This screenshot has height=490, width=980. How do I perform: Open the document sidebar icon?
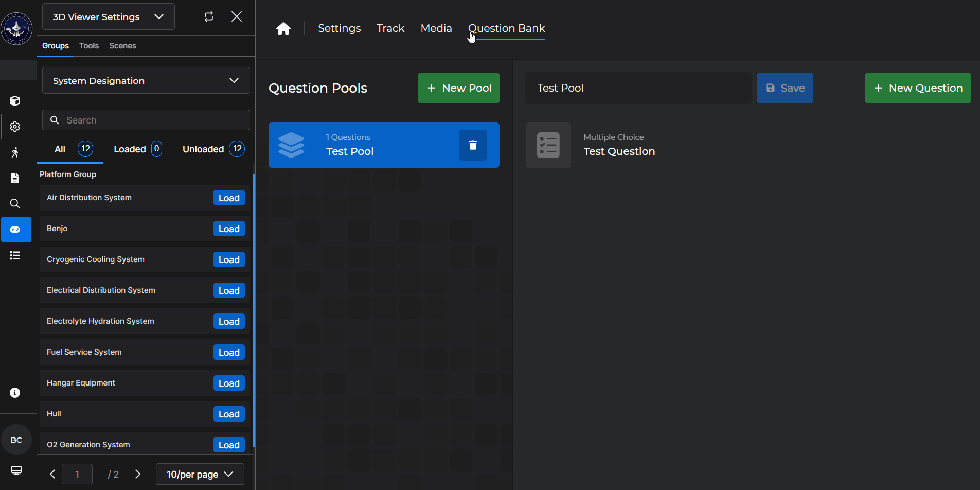[x=15, y=178]
